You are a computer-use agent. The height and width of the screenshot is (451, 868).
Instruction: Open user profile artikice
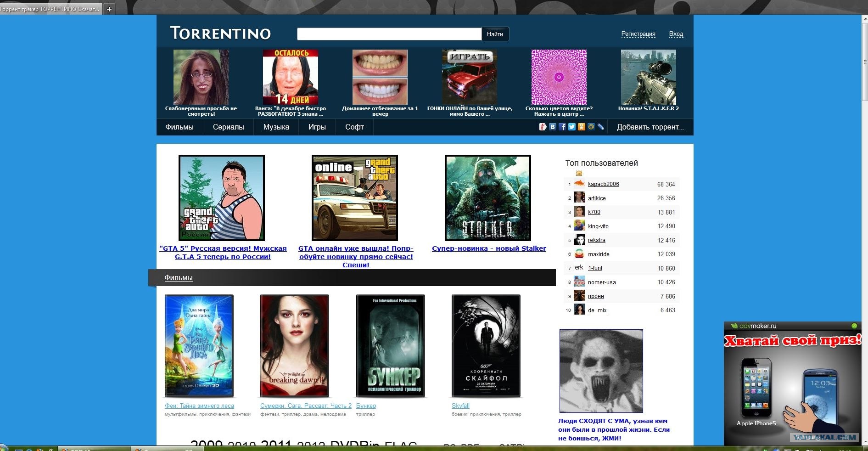pyautogui.click(x=597, y=198)
